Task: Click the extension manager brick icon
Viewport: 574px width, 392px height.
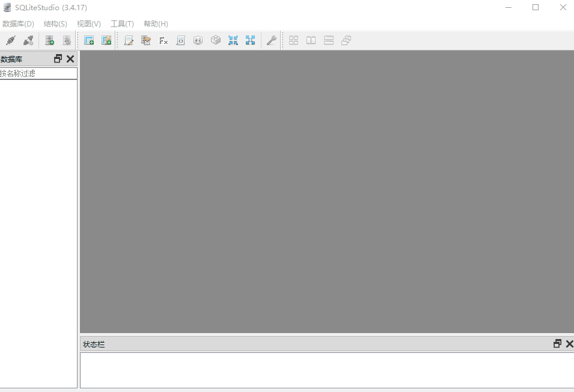Action: (x=215, y=40)
